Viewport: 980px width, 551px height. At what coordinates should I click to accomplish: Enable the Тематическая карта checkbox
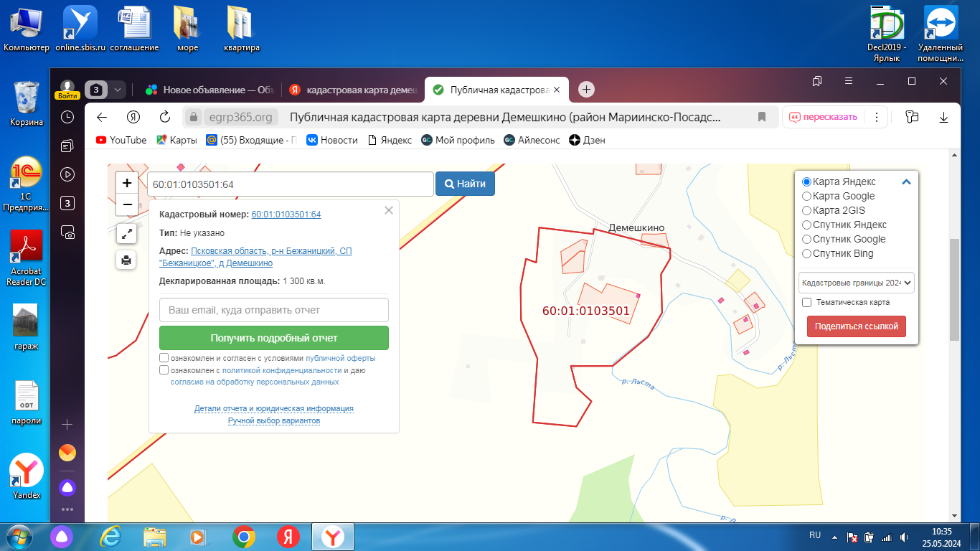coord(806,303)
